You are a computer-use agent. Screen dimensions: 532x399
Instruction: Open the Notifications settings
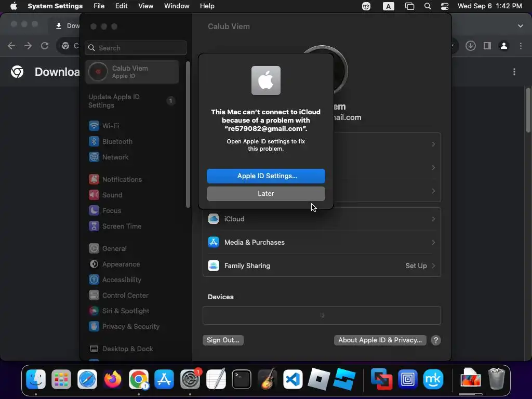(132, 179)
